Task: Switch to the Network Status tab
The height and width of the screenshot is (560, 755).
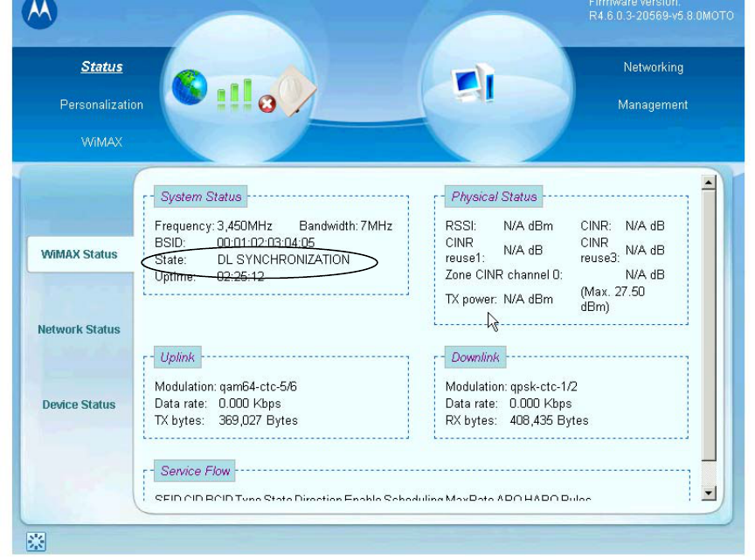Action: point(79,329)
